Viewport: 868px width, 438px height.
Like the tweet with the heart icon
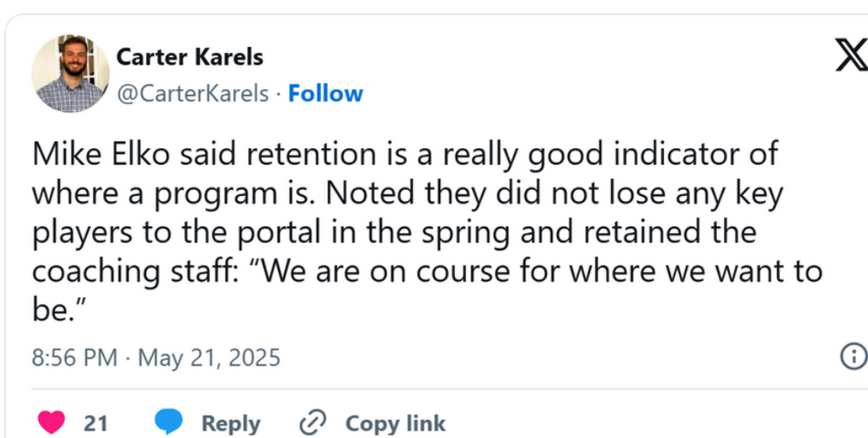click(53, 422)
